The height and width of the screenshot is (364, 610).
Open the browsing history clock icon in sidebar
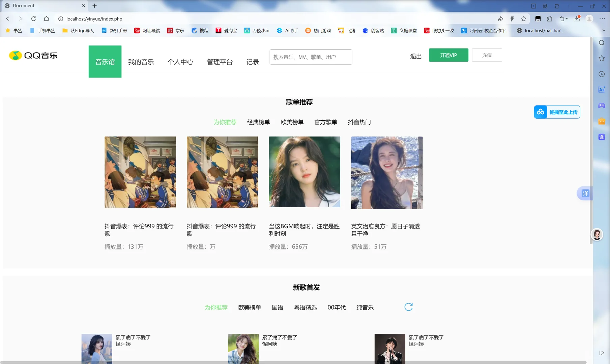click(x=601, y=74)
